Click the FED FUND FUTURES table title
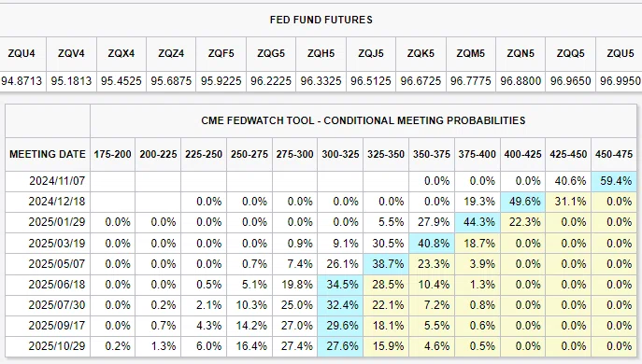Image resolution: width=642 pixels, height=364 pixels. pos(321,20)
